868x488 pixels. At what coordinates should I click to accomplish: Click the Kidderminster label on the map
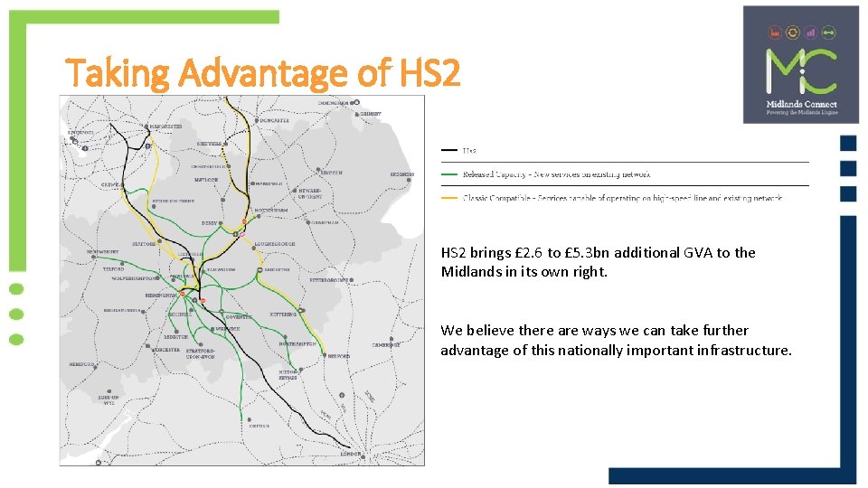click(x=122, y=310)
